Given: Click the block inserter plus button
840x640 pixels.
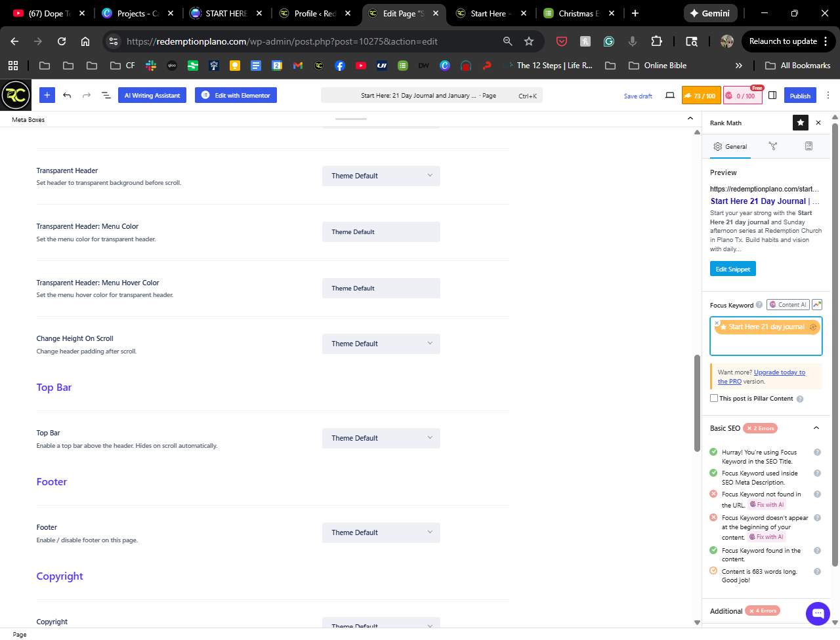Looking at the screenshot, I should tap(47, 95).
